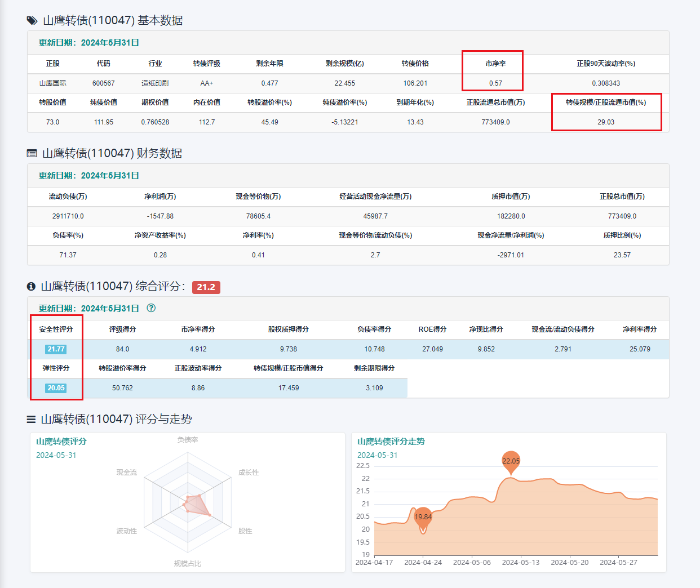The image size is (700, 588).
Task: Click the 2024-05-13 date on trend chart axis
Action: click(520, 563)
